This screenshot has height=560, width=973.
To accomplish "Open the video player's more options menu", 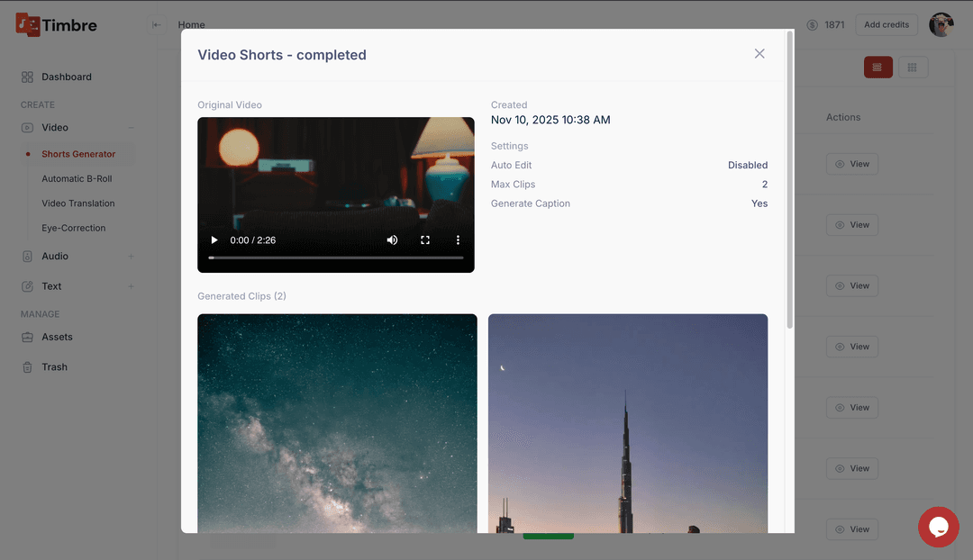I will [x=458, y=240].
